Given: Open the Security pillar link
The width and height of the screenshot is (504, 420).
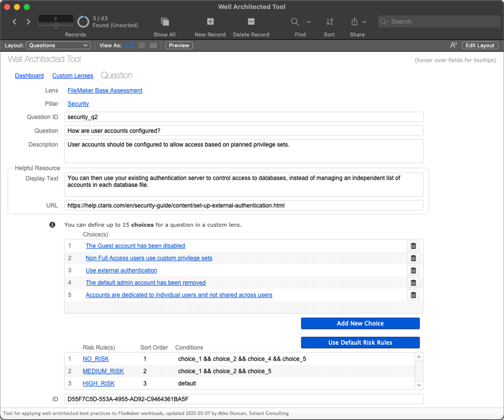Looking at the screenshot, I should tap(78, 104).
